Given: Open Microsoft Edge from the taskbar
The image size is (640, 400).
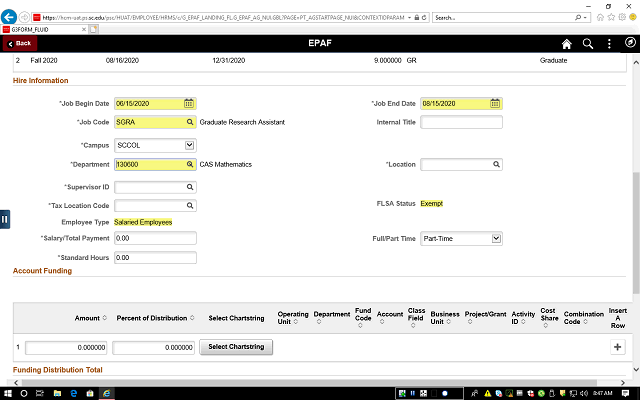Looking at the screenshot, I should tap(73, 393).
